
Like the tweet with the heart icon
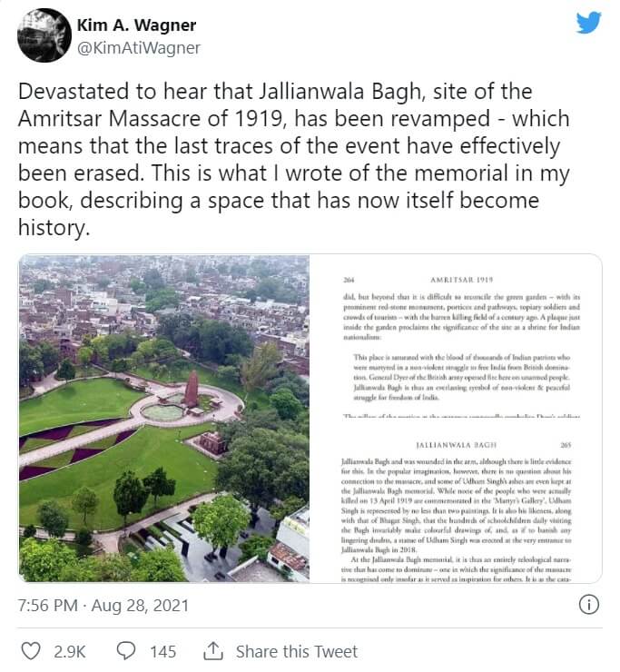coord(31,651)
